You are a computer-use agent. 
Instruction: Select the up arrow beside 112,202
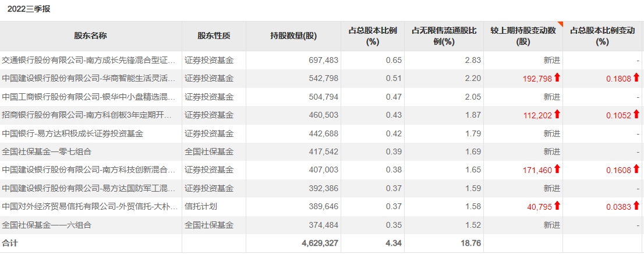(x=557, y=115)
